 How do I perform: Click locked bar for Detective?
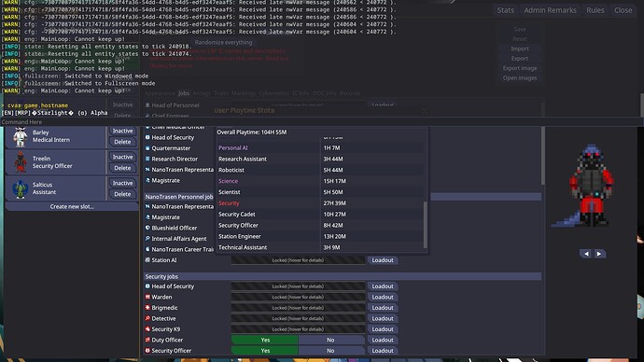coord(298,318)
